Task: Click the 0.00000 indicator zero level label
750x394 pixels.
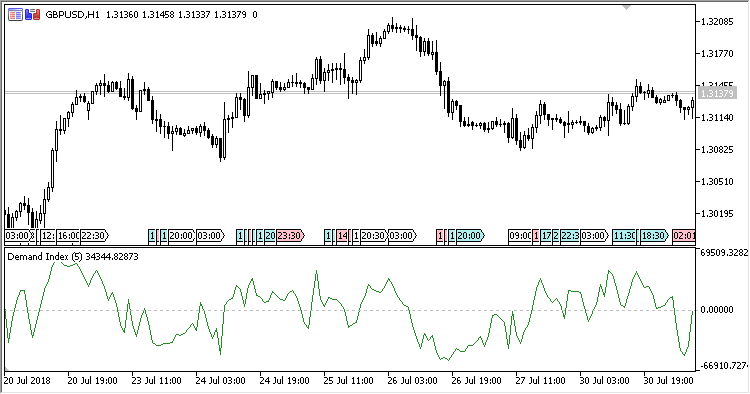Action: pyautogui.click(x=717, y=310)
